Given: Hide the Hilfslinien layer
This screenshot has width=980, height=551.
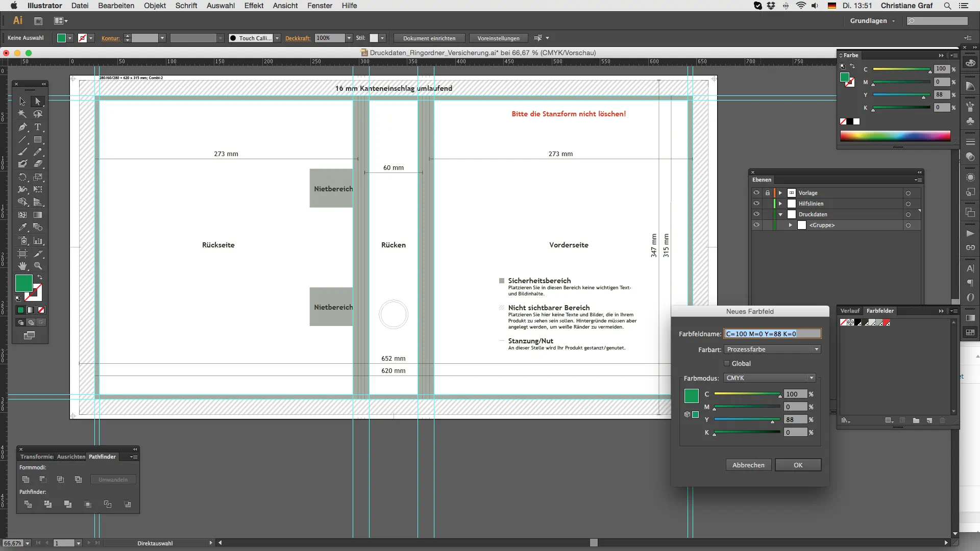Looking at the screenshot, I should 756,204.
